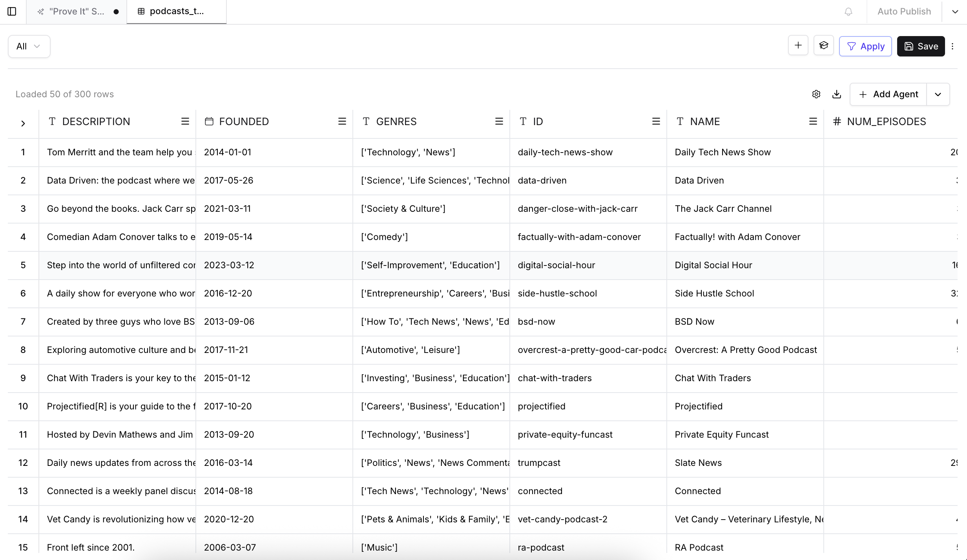The width and height of the screenshot is (967, 560).
Task: Select the podcasts_t... tab
Action: [x=176, y=11]
